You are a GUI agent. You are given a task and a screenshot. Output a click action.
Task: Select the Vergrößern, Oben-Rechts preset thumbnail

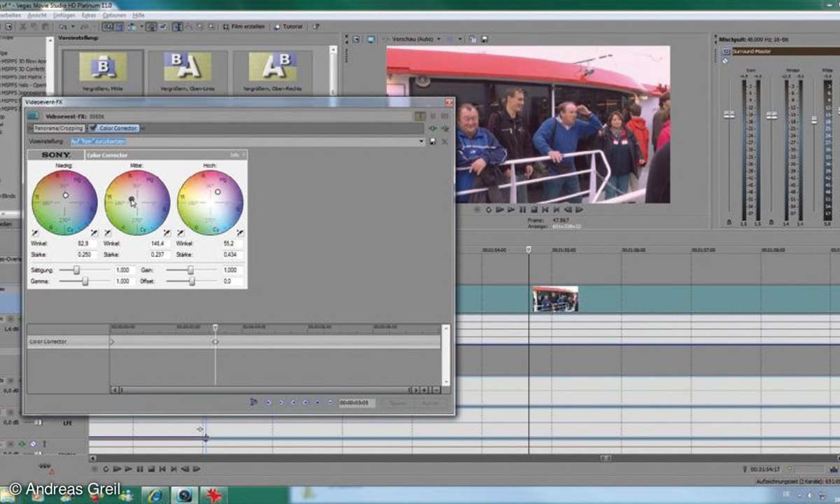(x=273, y=71)
